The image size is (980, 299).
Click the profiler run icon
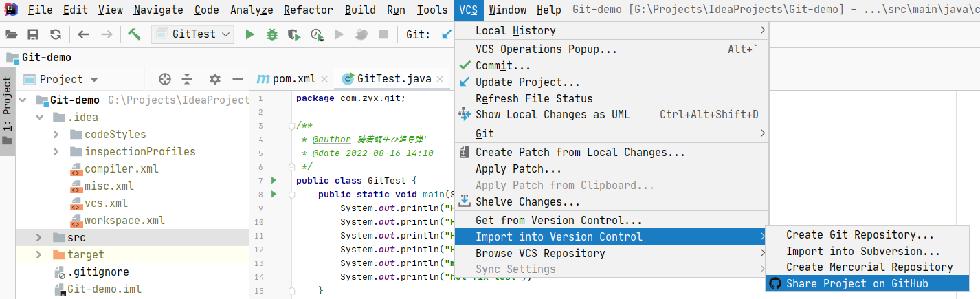[x=317, y=34]
